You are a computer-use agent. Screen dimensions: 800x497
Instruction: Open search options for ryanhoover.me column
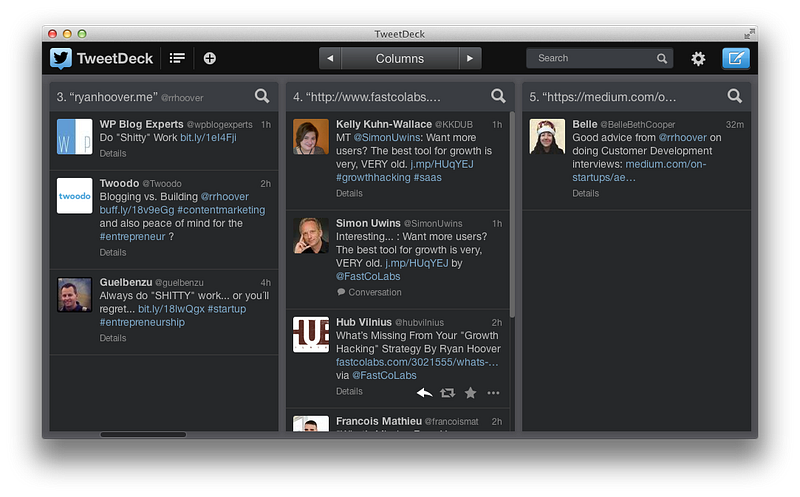(x=262, y=96)
